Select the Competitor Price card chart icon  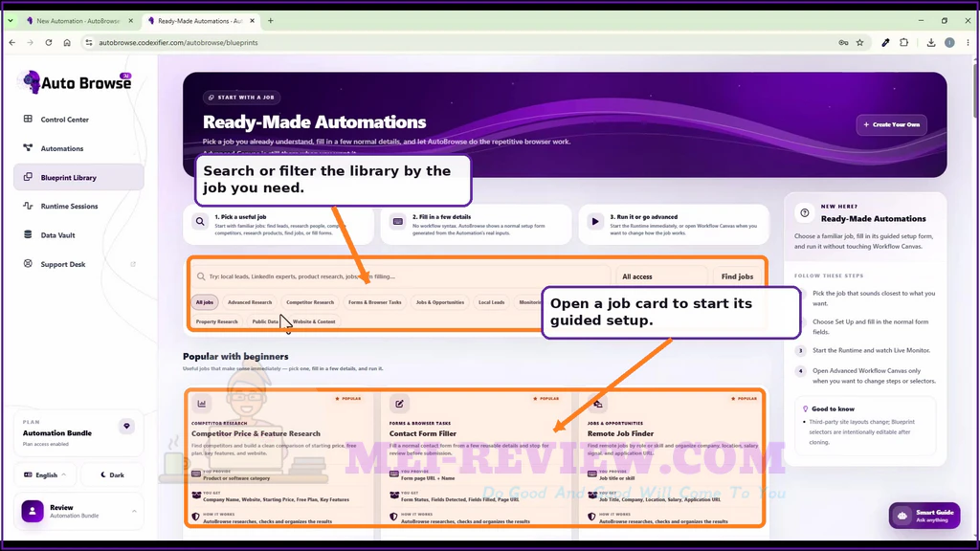(x=202, y=404)
